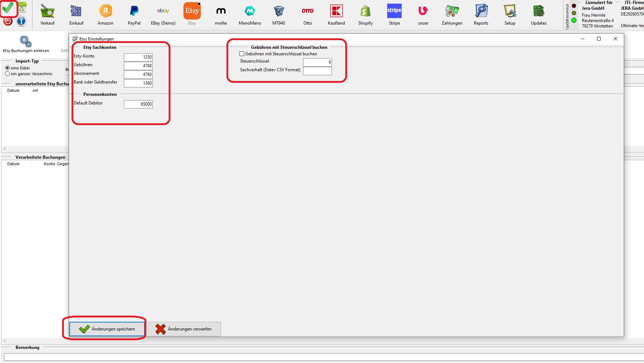This screenshot has width=644, height=363.
Task: Click the Esty-Konto account field
Action: (x=138, y=57)
